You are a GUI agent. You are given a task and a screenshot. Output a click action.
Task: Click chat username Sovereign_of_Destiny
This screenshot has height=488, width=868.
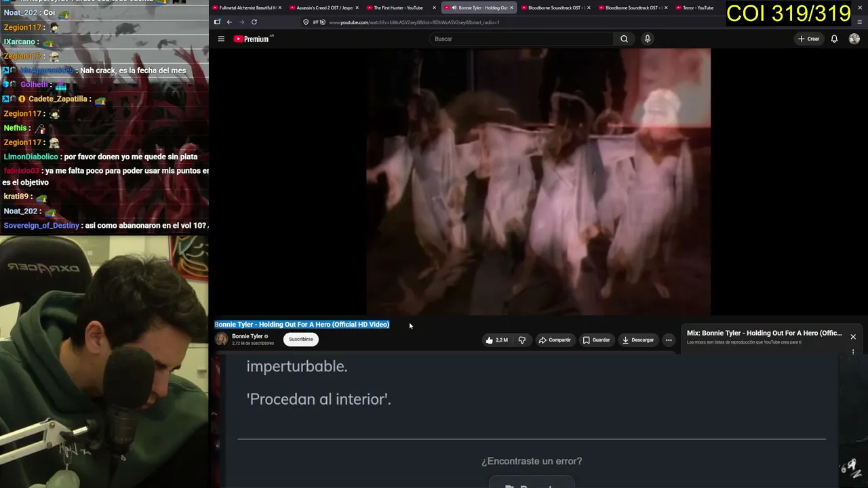click(41, 225)
